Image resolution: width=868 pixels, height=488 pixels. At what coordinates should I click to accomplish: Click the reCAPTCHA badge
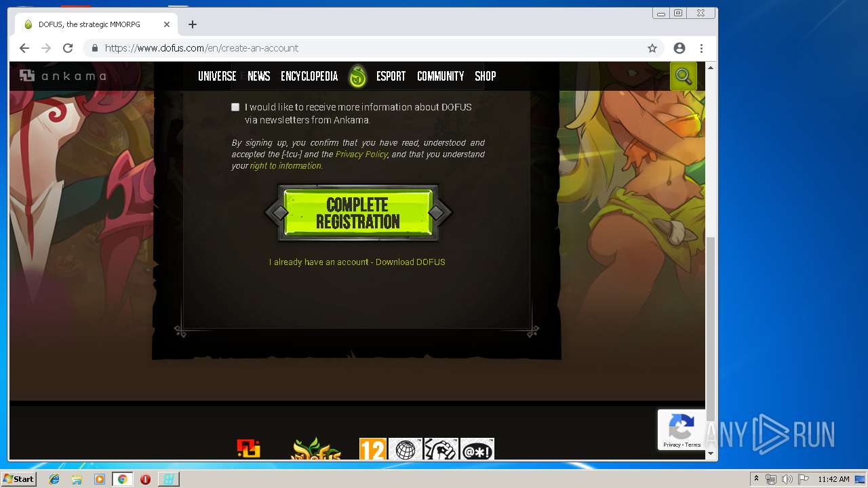(681, 430)
